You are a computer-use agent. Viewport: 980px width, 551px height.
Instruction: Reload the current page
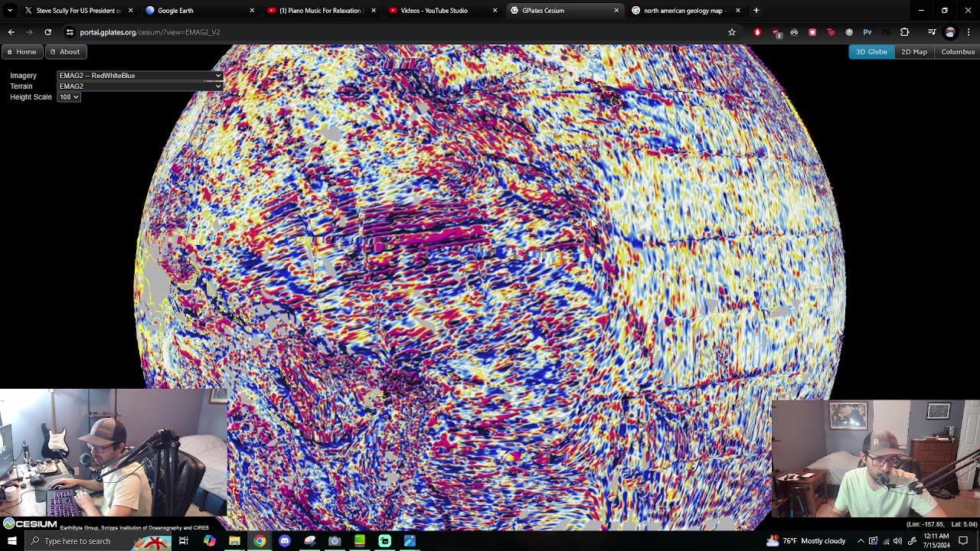pyautogui.click(x=47, y=32)
